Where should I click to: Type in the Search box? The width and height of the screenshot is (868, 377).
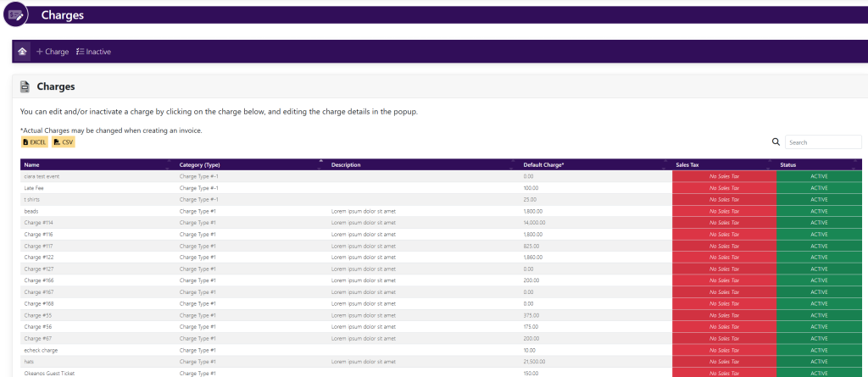[x=822, y=142]
